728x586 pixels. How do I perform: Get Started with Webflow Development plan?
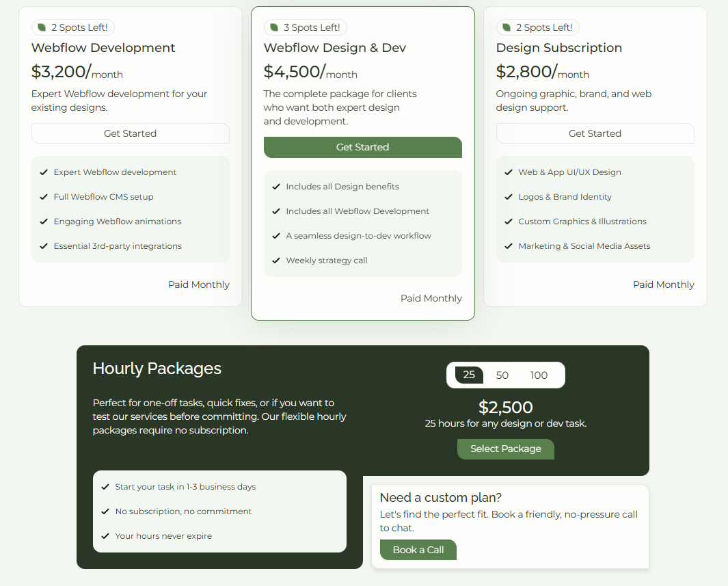tap(131, 133)
